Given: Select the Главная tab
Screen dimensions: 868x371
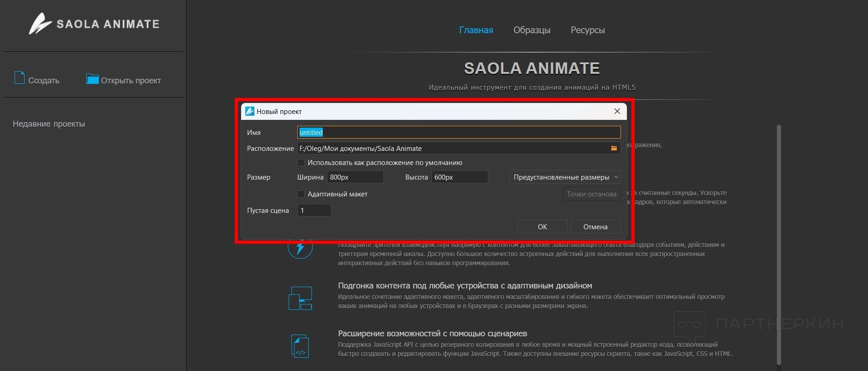Looking at the screenshot, I should click(x=476, y=30).
